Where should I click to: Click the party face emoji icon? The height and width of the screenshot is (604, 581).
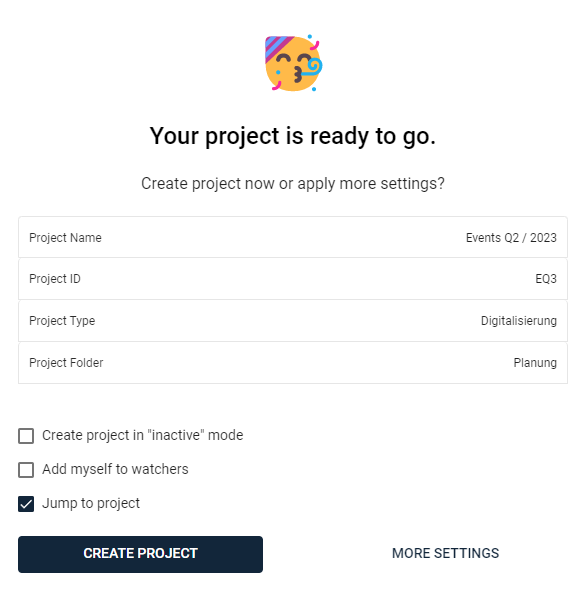(x=293, y=64)
